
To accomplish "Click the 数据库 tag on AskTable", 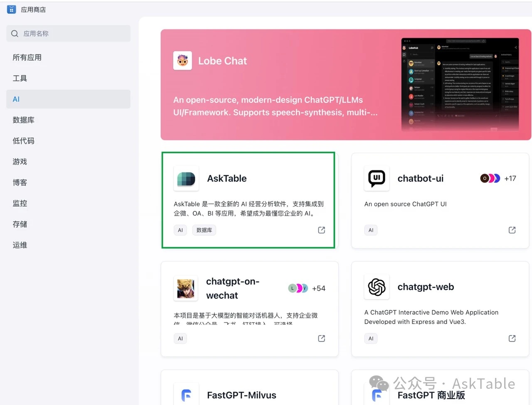I will tap(204, 230).
